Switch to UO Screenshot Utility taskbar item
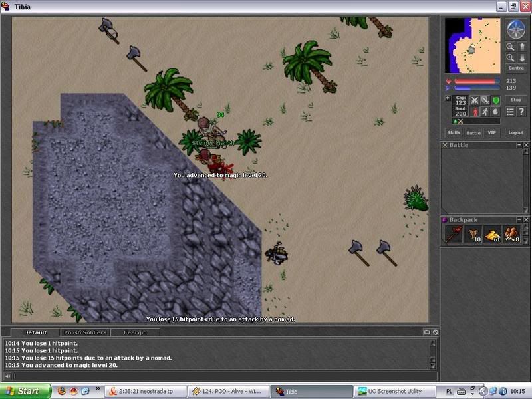The height and width of the screenshot is (399, 532). pos(394,391)
